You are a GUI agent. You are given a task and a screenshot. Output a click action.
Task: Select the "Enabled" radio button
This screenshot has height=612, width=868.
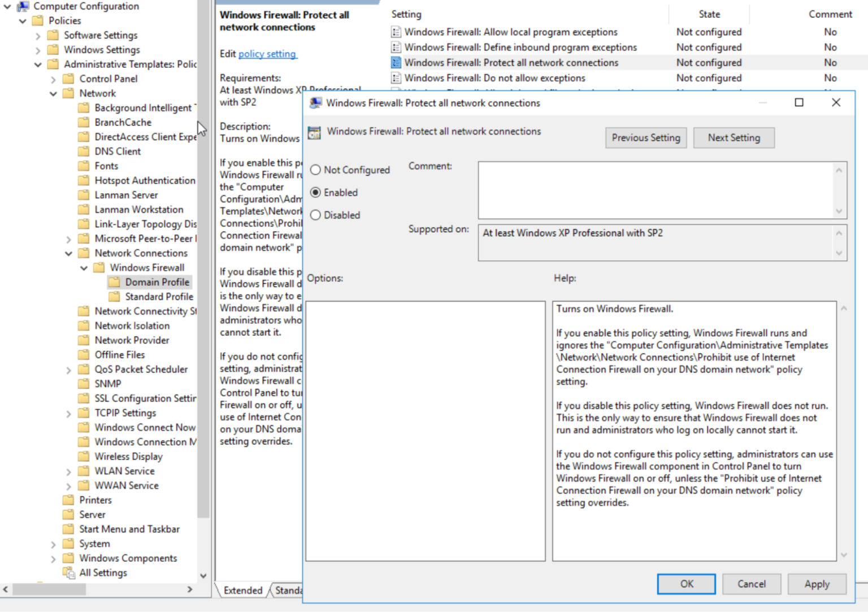pos(315,192)
